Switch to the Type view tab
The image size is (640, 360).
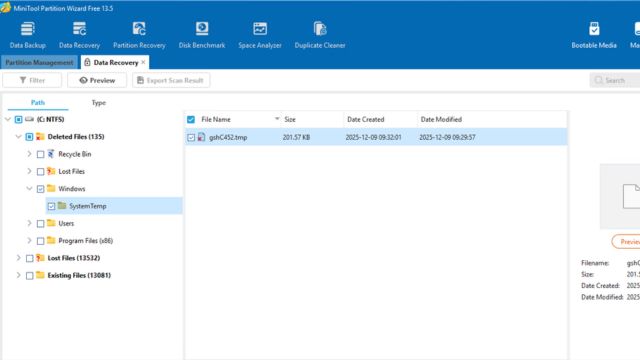click(x=98, y=102)
